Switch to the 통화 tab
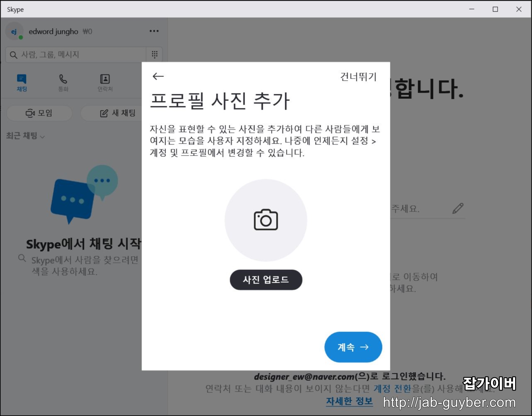This screenshot has width=532, height=416. click(x=63, y=83)
